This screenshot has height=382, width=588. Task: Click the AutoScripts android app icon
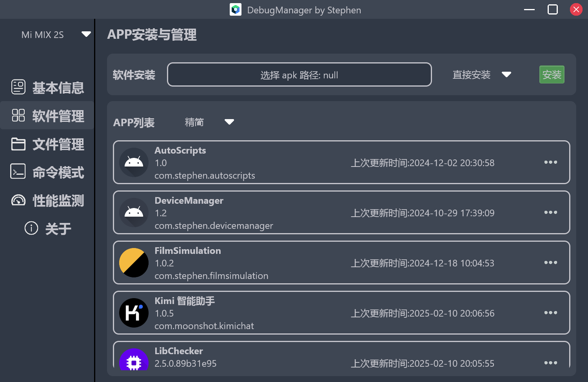pyautogui.click(x=134, y=162)
